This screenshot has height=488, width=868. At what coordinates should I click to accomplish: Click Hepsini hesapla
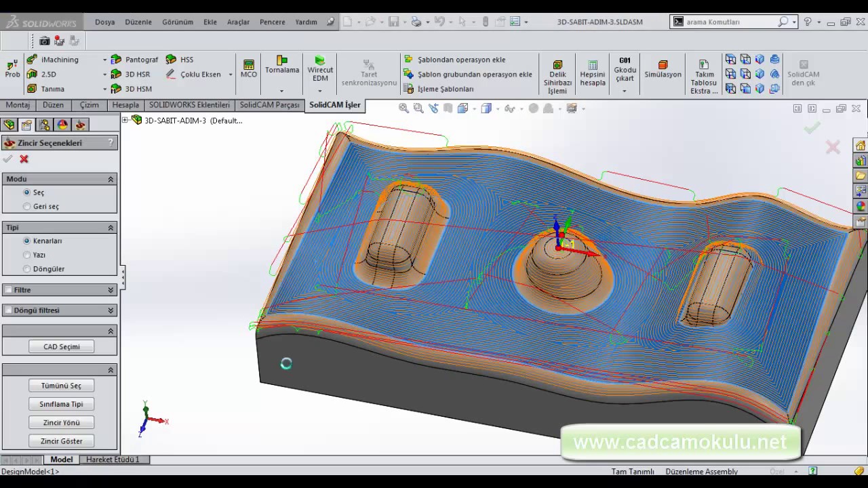pyautogui.click(x=592, y=73)
